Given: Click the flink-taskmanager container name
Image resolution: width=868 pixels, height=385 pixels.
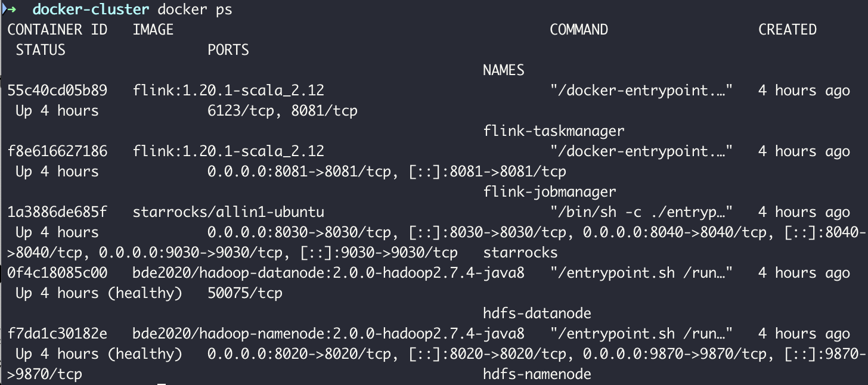Looking at the screenshot, I should 554,131.
